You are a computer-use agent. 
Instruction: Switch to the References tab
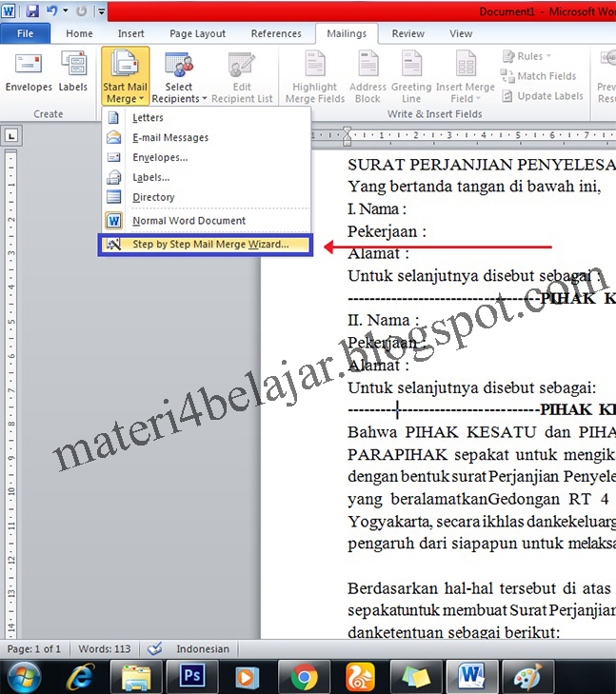tap(276, 33)
